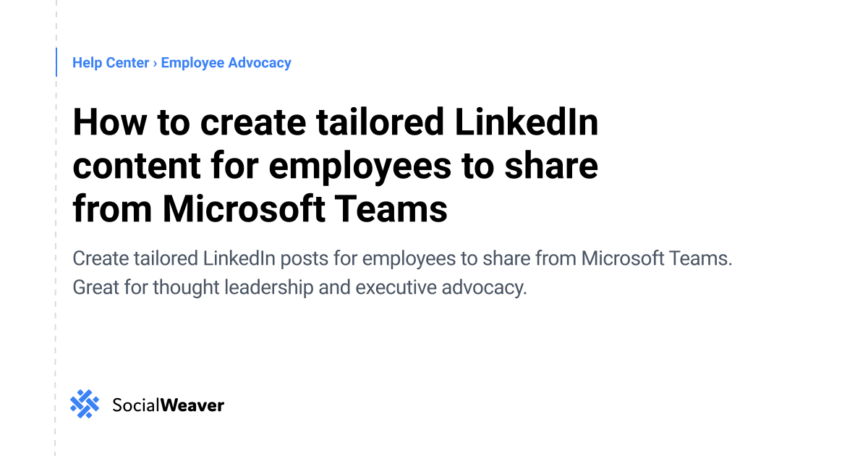Click the article description paragraph
Image resolution: width=868 pixels, height=456 pixels.
(403, 273)
